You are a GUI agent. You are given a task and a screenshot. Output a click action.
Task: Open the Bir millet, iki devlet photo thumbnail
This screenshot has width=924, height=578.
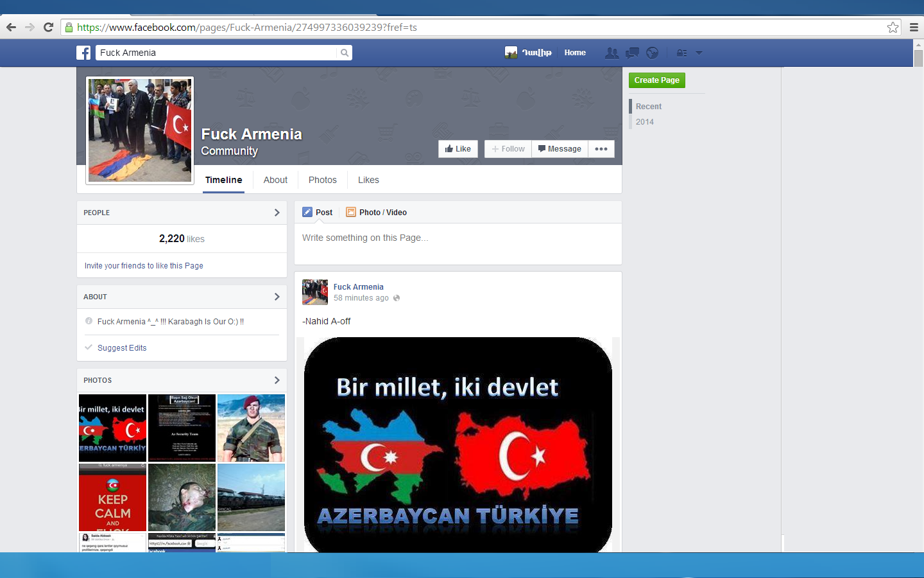[112, 428]
